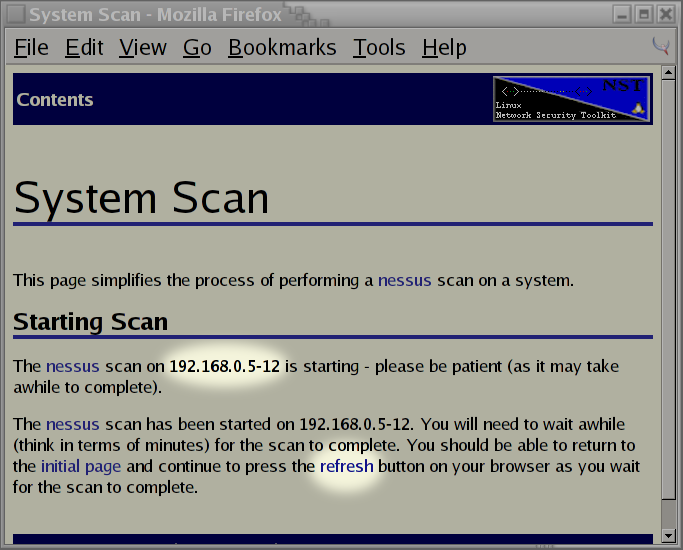Follow nessus link in 'is starting' paragraph

[73, 366]
